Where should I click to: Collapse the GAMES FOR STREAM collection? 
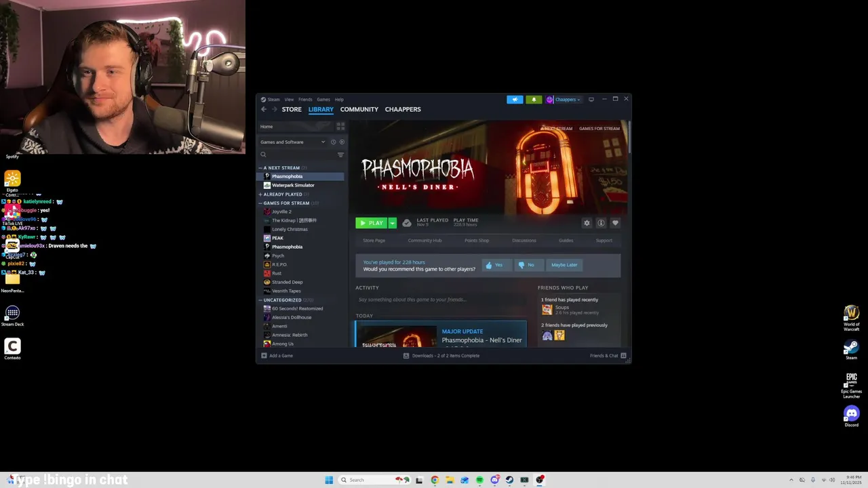click(260, 203)
